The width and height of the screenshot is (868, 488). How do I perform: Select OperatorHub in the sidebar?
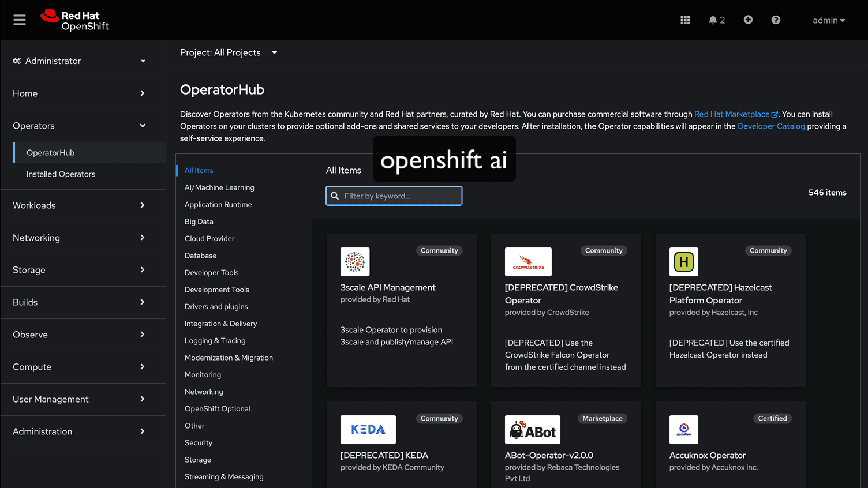point(89,153)
